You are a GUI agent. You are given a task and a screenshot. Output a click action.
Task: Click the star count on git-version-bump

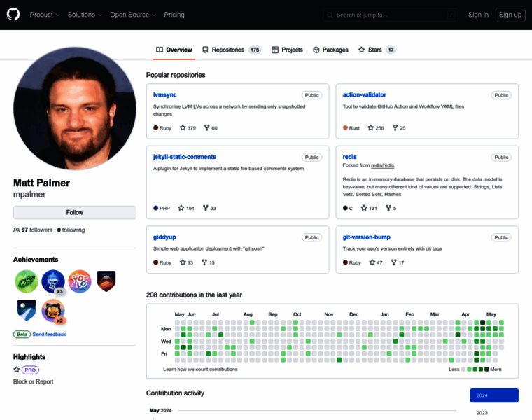tap(376, 262)
